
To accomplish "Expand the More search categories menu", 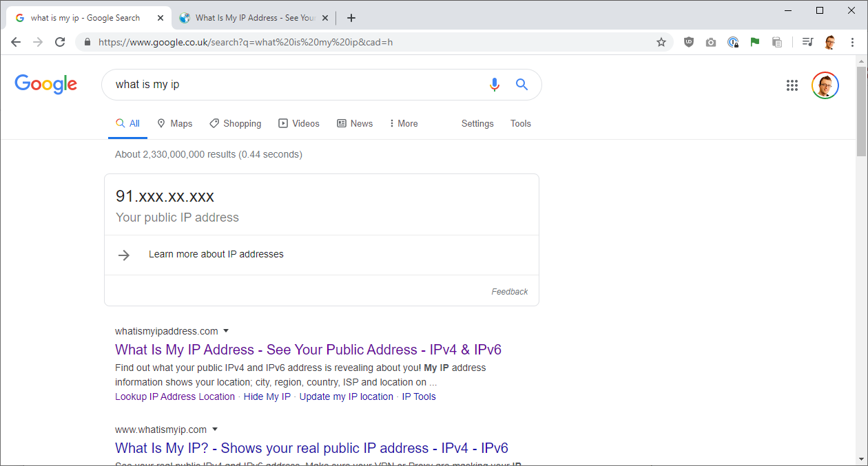I will (404, 124).
